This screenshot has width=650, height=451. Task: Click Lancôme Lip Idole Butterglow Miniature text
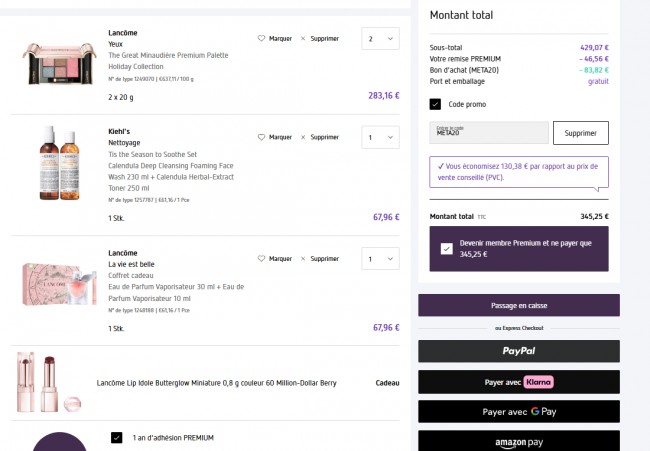pyautogui.click(x=216, y=383)
